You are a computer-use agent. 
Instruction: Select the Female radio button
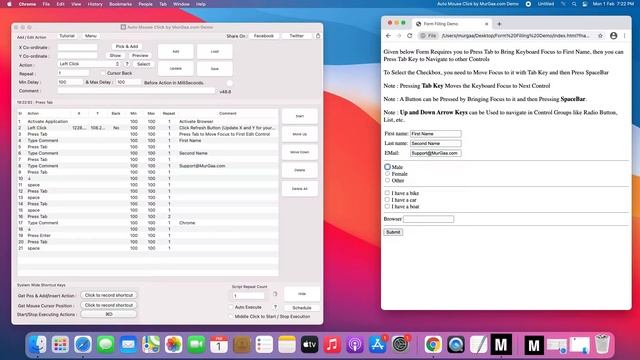387,173
